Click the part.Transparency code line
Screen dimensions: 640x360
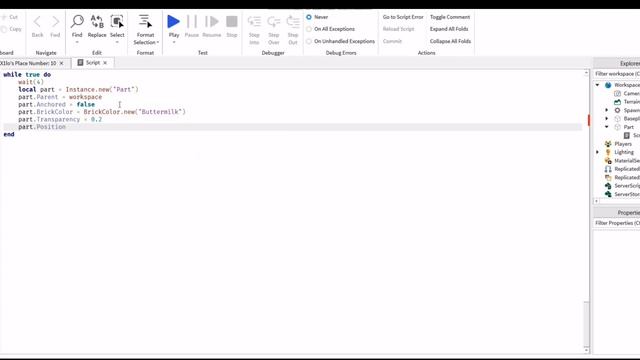(x=60, y=120)
